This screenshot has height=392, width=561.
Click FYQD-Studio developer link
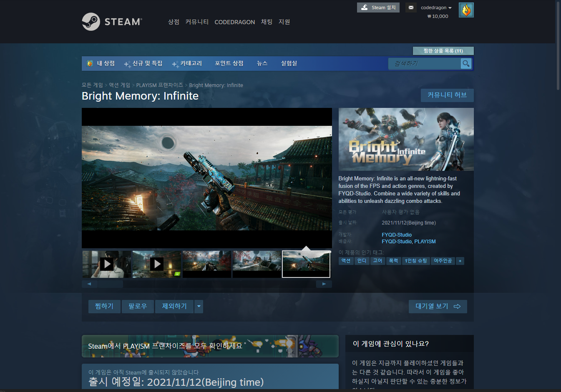(x=397, y=235)
